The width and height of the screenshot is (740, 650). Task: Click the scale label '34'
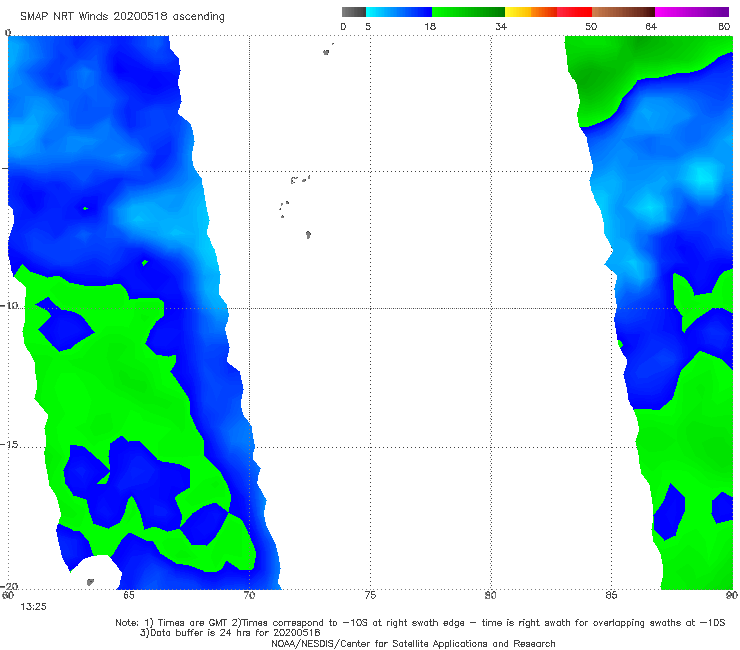(x=501, y=26)
